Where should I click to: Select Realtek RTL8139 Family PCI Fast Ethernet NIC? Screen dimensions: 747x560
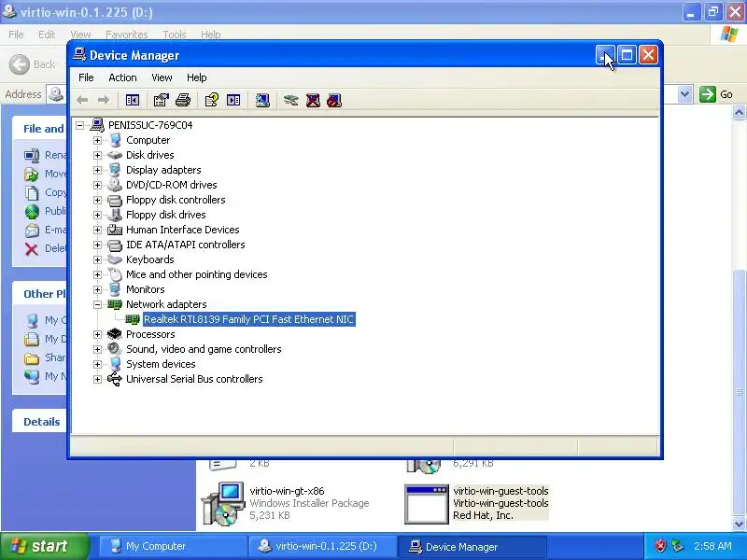(x=248, y=319)
